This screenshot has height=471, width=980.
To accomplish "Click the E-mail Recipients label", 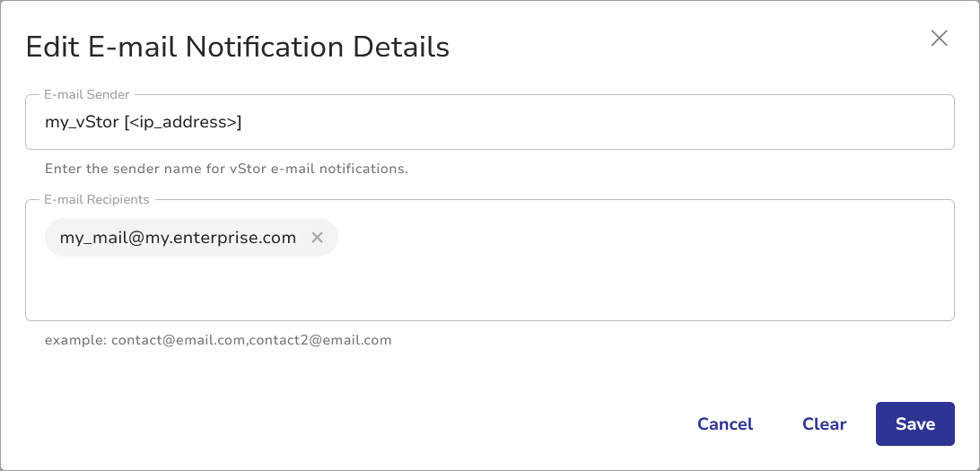I will tap(97, 199).
